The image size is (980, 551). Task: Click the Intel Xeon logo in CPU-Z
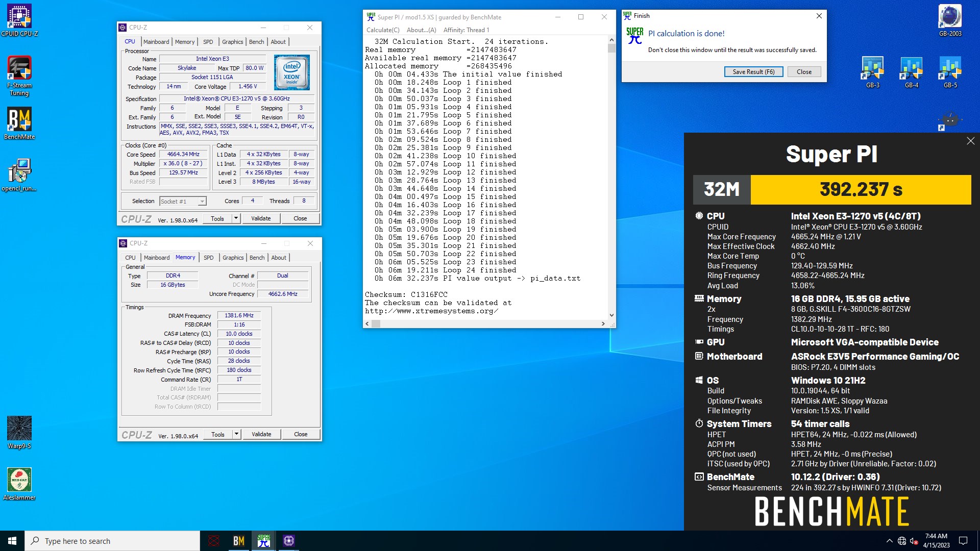point(291,73)
